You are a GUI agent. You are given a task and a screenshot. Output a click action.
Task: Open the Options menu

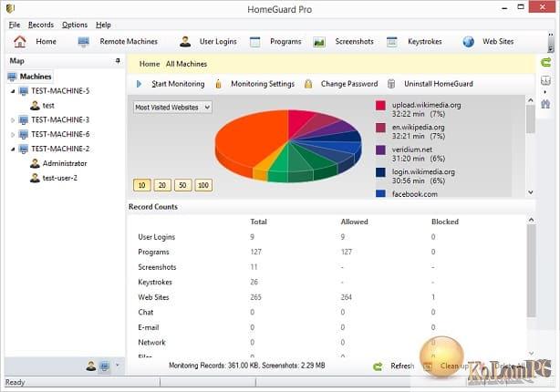coord(75,25)
